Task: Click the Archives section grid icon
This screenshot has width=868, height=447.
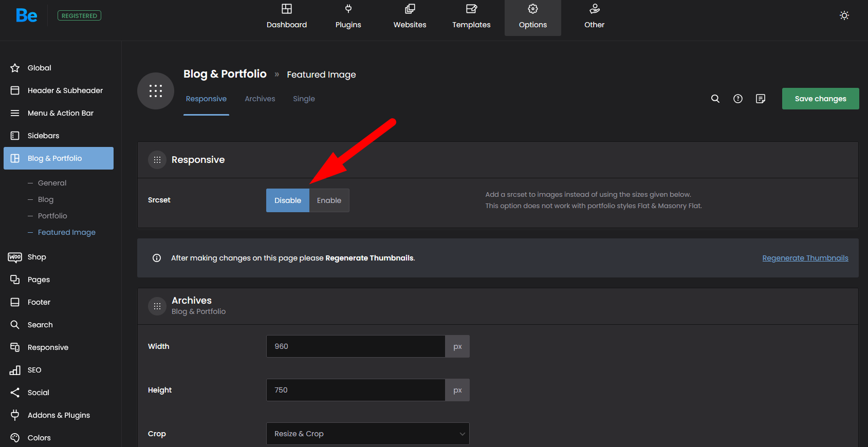Action: click(x=157, y=306)
